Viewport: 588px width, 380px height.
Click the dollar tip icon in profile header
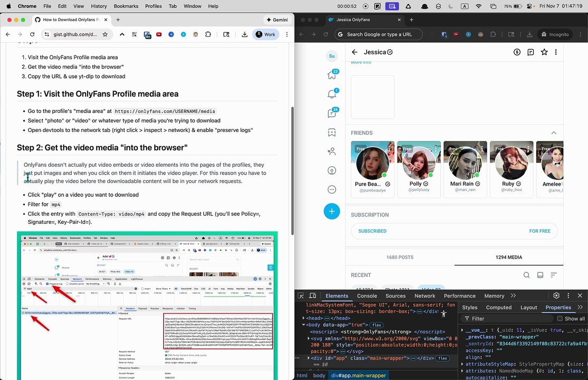[517, 52]
